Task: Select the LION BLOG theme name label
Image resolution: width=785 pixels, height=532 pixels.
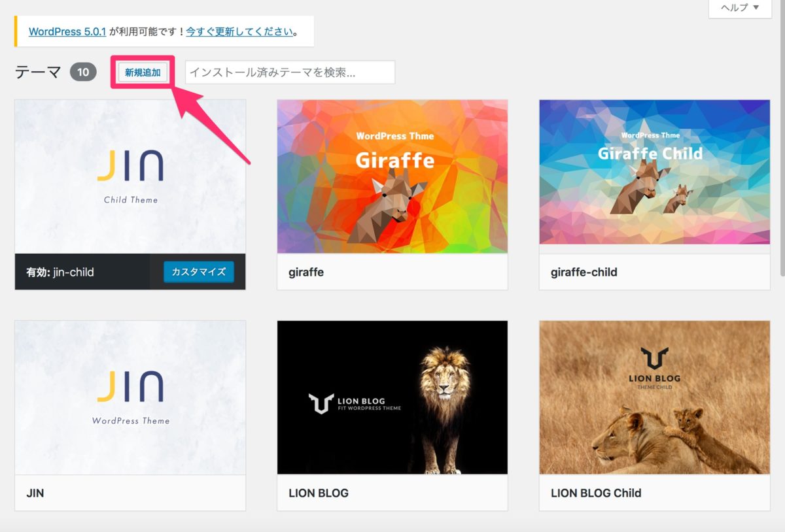Action: click(x=319, y=493)
